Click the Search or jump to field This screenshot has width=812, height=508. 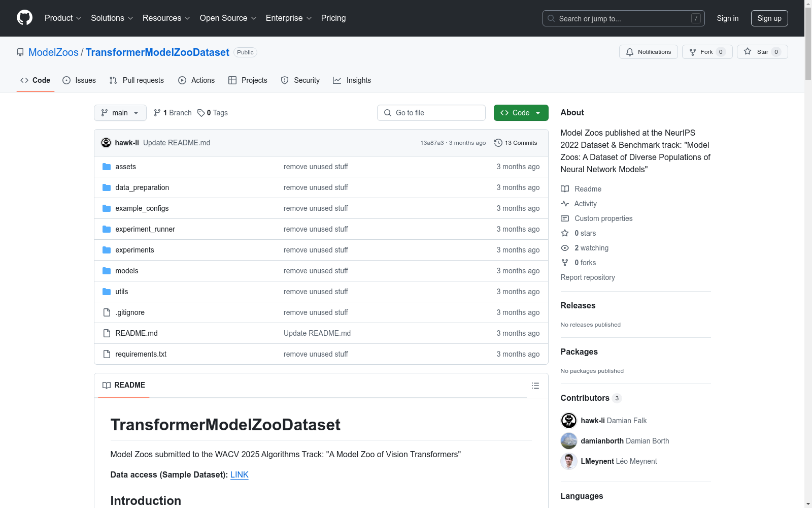pyautogui.click(x=624, y=18)
